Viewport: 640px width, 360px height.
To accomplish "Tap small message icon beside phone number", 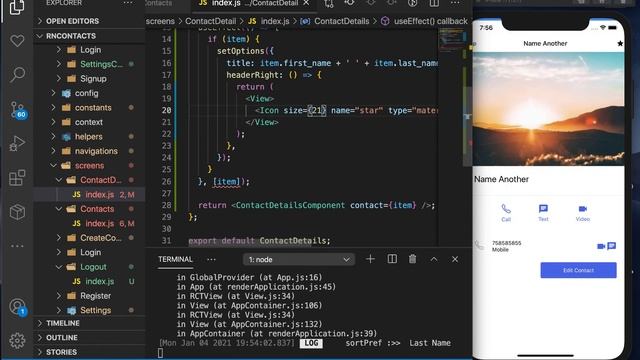I will click(x=611, y=246).
